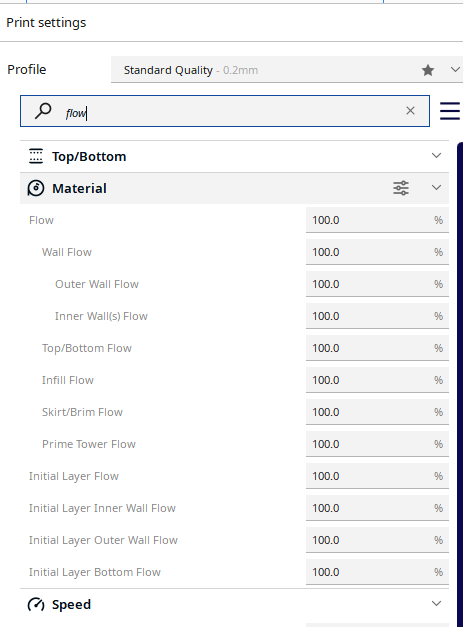Click the Top/Bottom section title
This screenshot has width=463, height=627.
[89, 156]
